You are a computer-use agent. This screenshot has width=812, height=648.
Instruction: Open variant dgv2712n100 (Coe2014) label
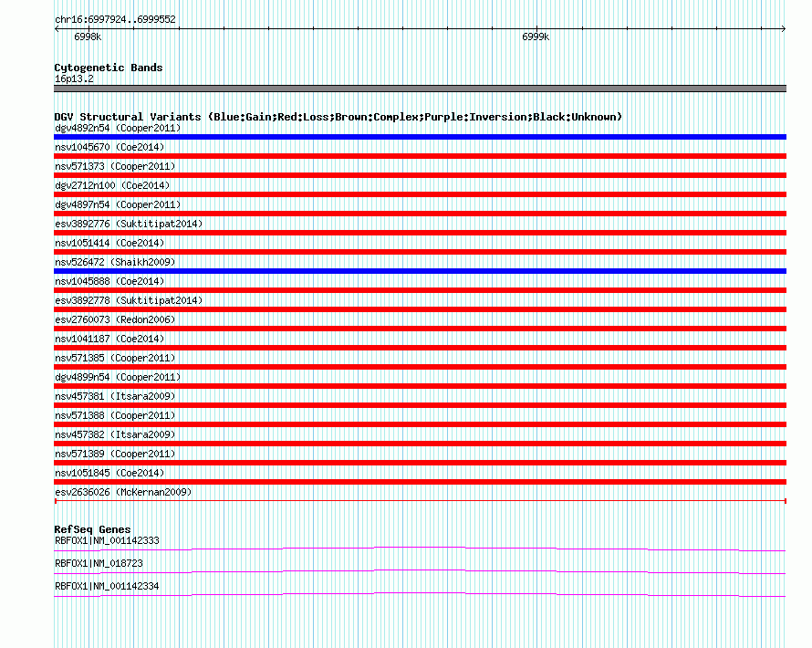[x=112, y=185]
